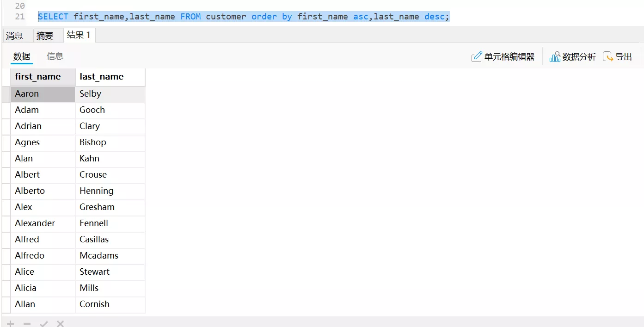Delete row using the minus icon
Viewport: 644px width, 327px height.
(x=27, y=323)
